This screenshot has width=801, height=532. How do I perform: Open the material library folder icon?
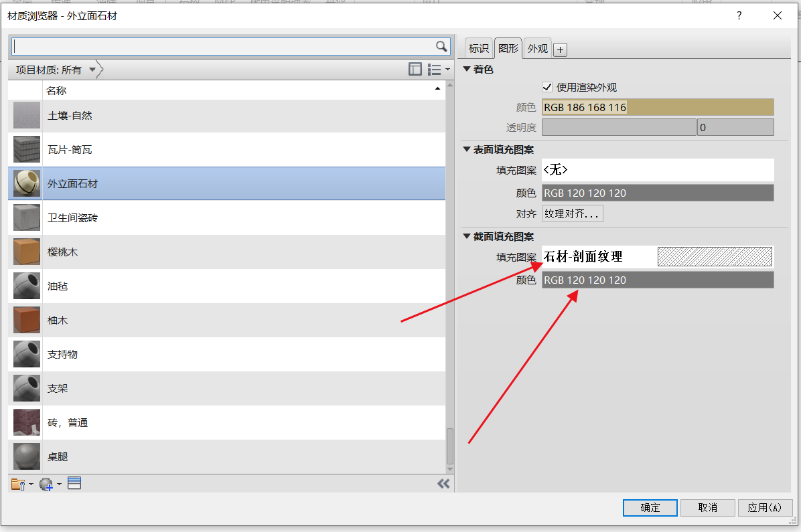pyautogui.click(x=19, y=484)
